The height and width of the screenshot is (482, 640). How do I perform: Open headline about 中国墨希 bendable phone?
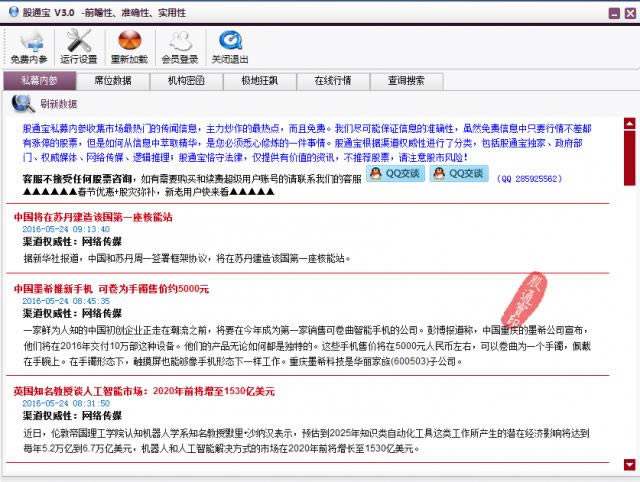(111, 288)
